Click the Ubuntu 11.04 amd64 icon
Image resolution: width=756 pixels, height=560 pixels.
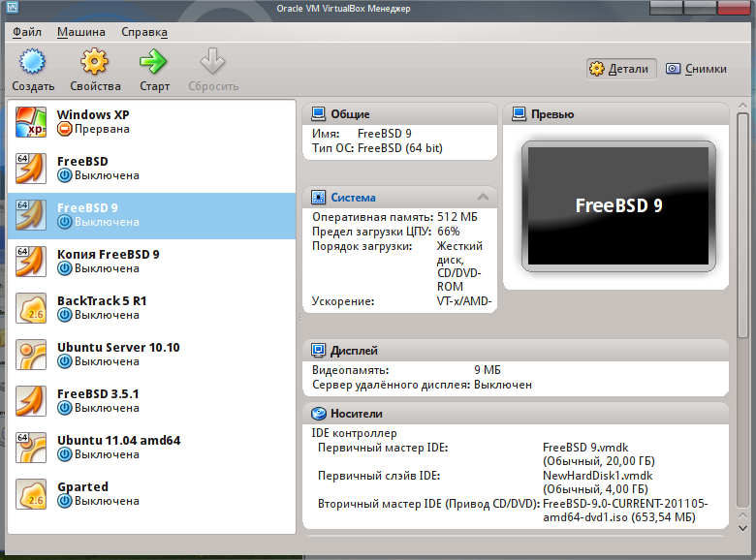(31, 448)
